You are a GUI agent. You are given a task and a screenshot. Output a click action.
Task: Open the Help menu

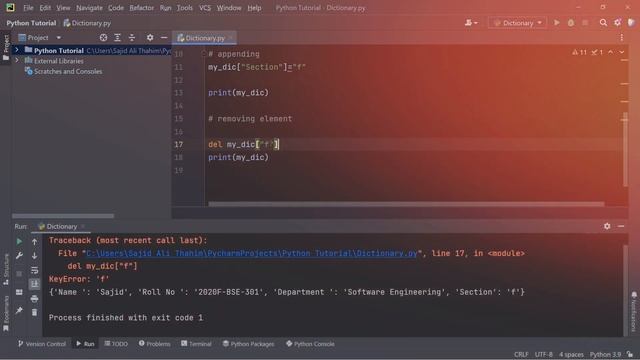point(254,8)
